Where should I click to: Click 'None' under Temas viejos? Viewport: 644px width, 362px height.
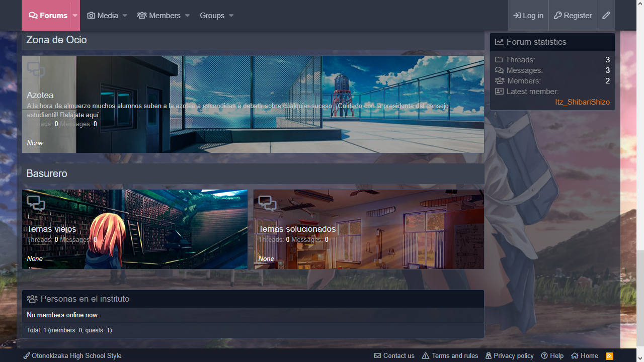[x=35, y=259]
